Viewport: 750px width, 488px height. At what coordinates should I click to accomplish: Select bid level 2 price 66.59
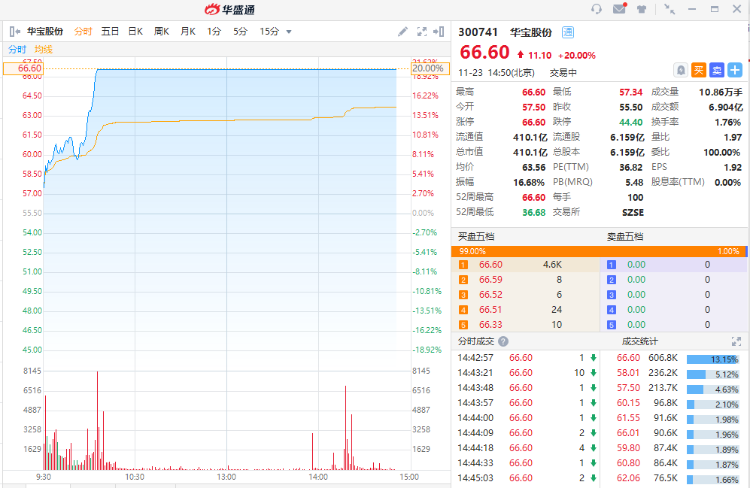point(491,279)
